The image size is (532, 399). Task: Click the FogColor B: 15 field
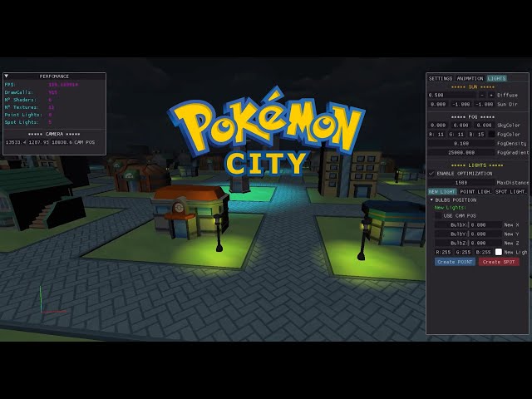[x=476, y=135]
